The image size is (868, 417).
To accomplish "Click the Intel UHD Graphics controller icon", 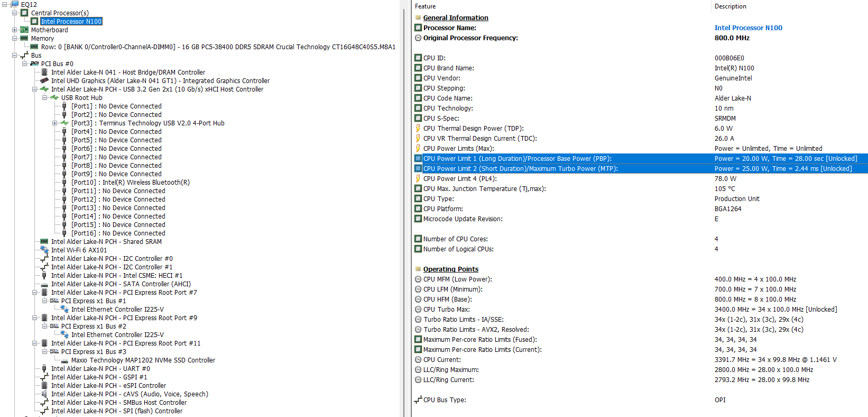I will coord(44,80).
